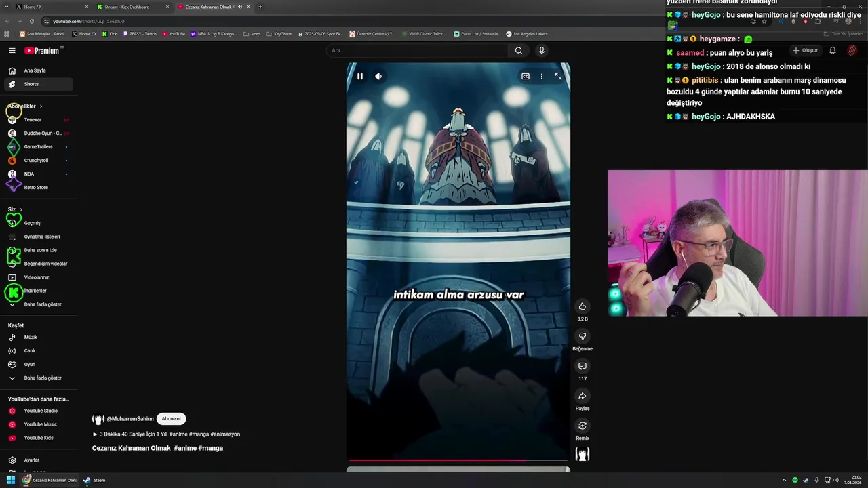This screenshot has height=488, width=868.
Task: Open a new browser tab
Action: 260,7
